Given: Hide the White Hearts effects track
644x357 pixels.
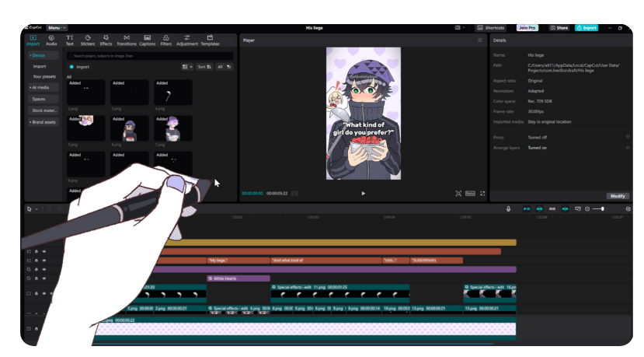Looking at the screenshot, I should click(x=44, y=278).
